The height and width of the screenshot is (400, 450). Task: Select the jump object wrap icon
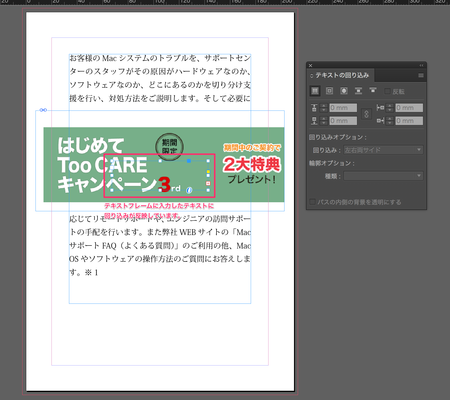coord(358,91)
